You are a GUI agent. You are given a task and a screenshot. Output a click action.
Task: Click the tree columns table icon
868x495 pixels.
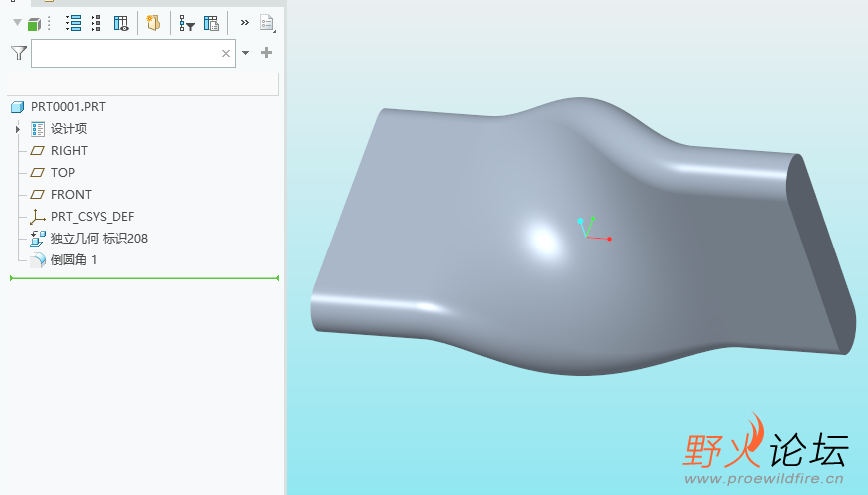[211, 23]
